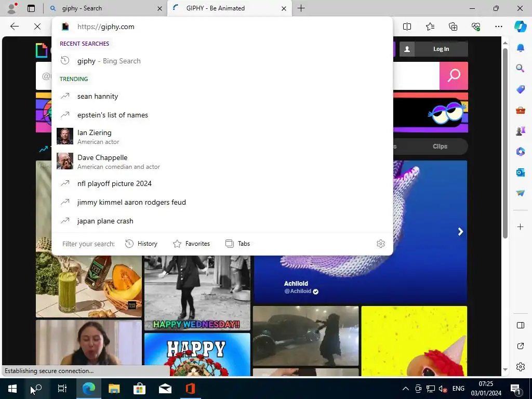This screenshot has width=532, height=399.
Task: Select Ian Ziering suggestion
Action: pyautogui.click(x=222, y=137)
